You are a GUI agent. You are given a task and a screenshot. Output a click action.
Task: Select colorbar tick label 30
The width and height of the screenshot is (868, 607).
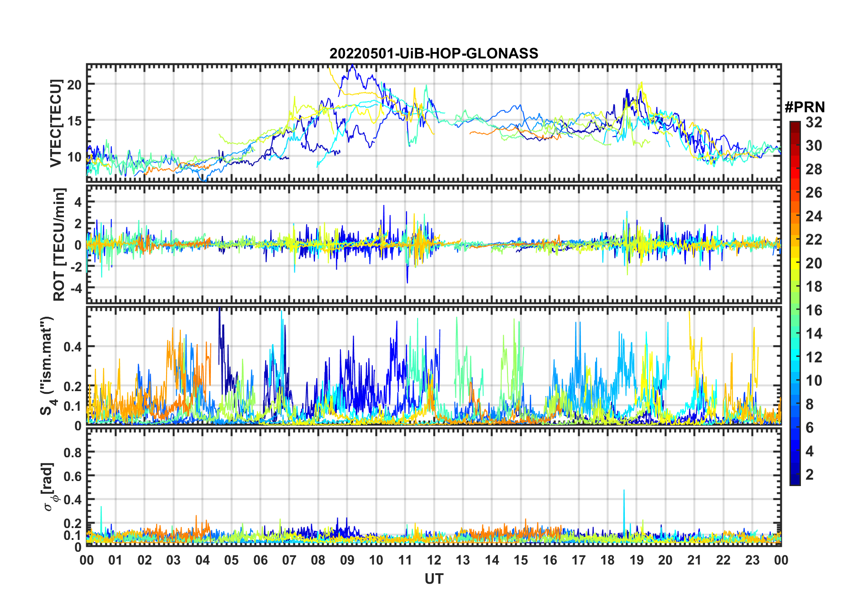coord(814,146)
